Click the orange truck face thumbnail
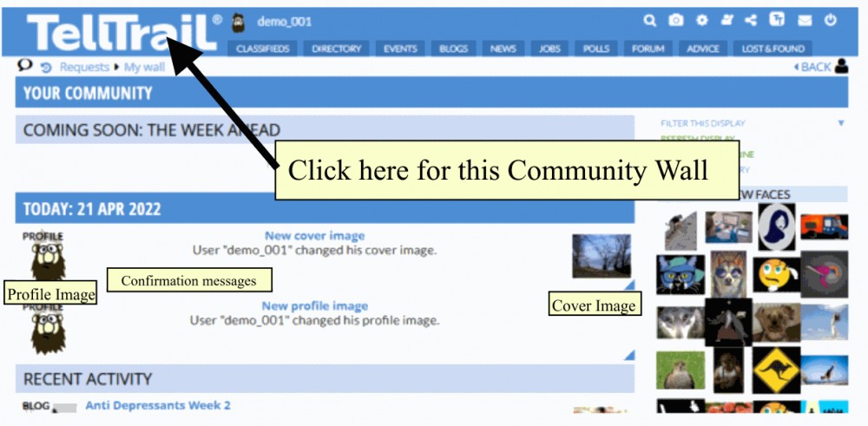The width and height of the screenshot is (868, 426). 824,226
